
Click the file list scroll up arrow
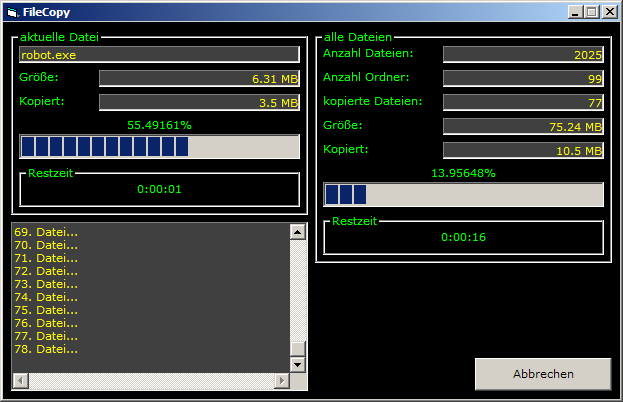tap(296, 232)
